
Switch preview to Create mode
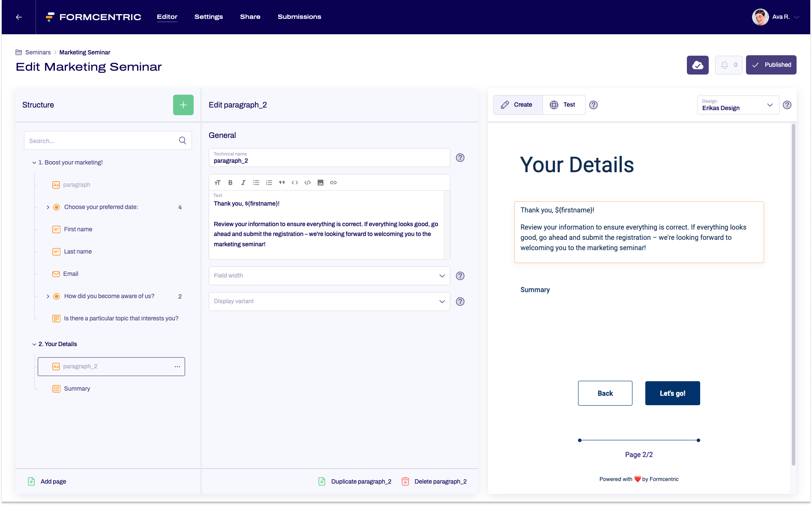tap(517, 105)
